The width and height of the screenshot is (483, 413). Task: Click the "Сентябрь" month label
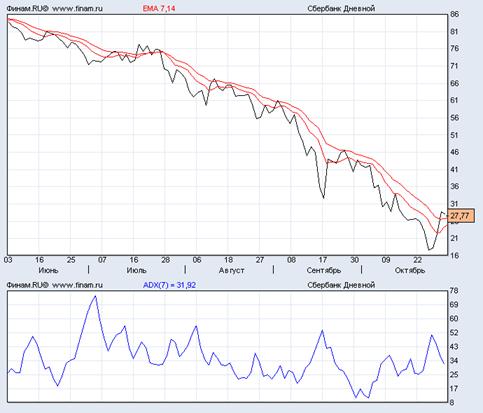point(324,270)
